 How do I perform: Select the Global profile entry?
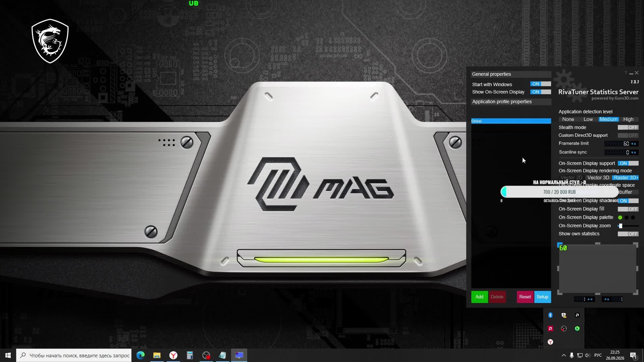(x=511, y=121)
